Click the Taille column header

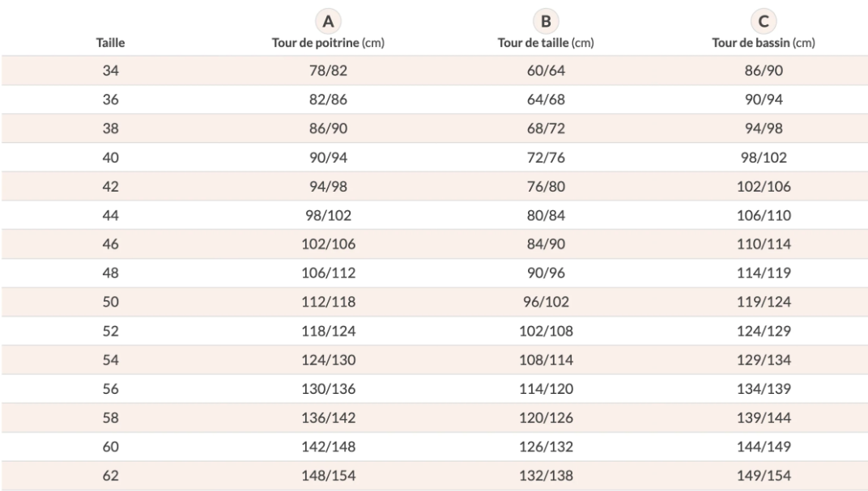(x=111, y=43)
